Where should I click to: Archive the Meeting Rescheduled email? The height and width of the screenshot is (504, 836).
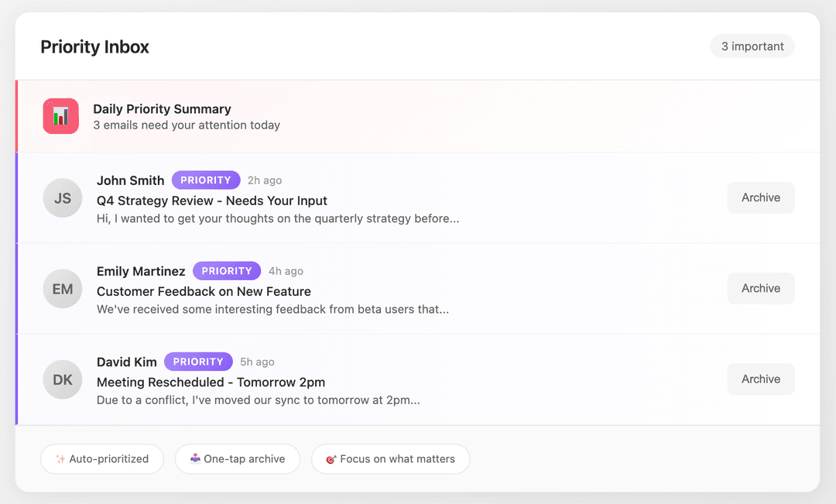coord(760,379)
